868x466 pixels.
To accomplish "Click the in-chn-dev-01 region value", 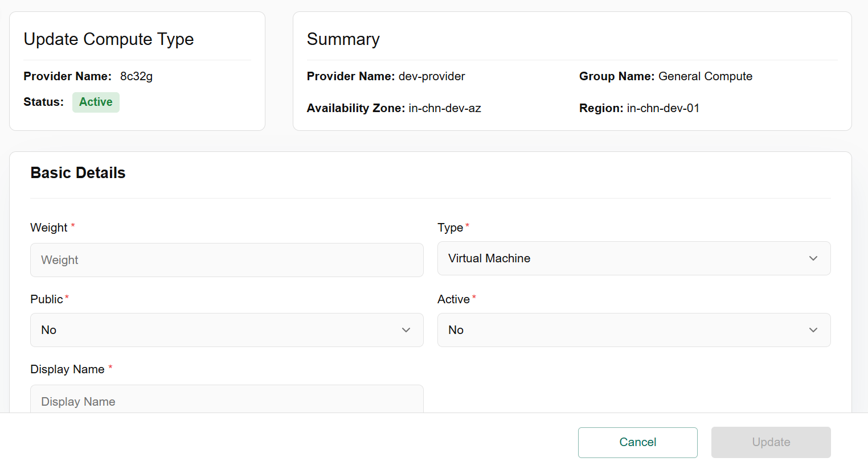I will click(662, 108).
